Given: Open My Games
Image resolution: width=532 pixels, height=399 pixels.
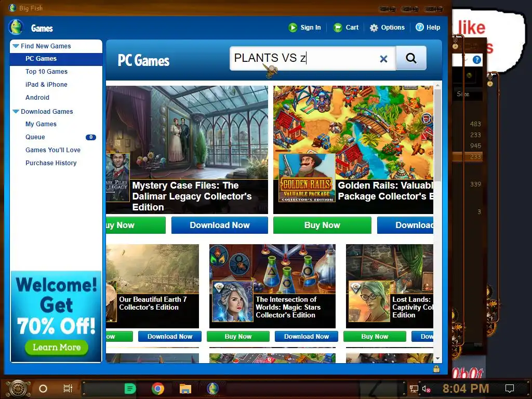Looking at the screenshot, I should click(x=41, y=124).
